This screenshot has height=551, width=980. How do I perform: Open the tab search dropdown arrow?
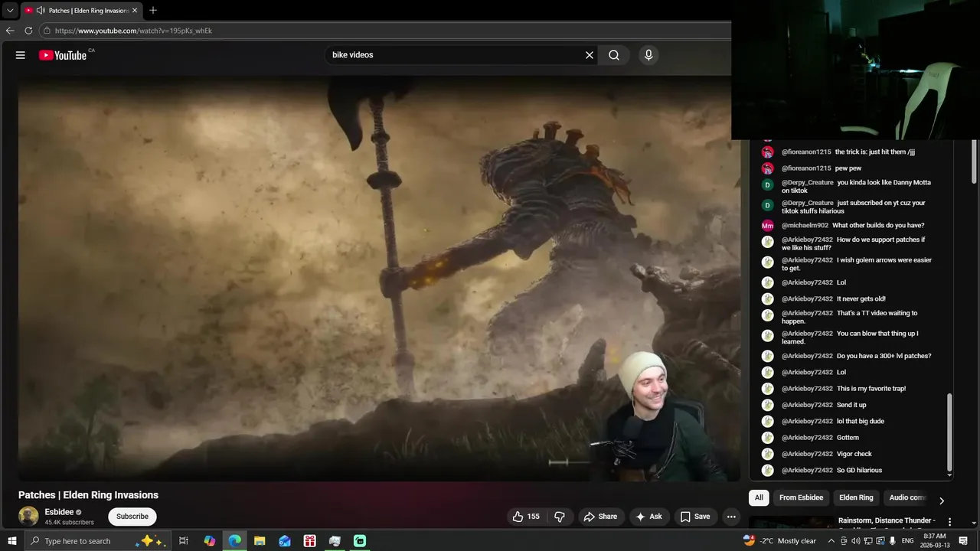[10, 11]
